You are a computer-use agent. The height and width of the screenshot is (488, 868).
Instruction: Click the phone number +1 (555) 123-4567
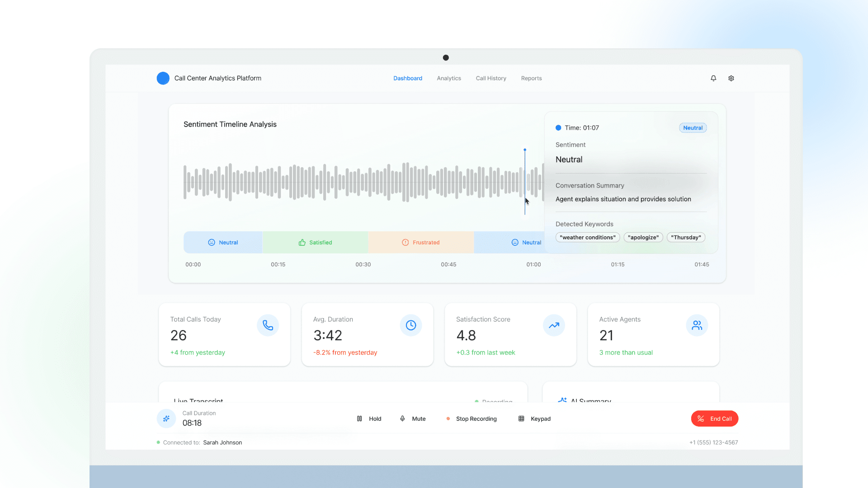click(x=713, y=442)
